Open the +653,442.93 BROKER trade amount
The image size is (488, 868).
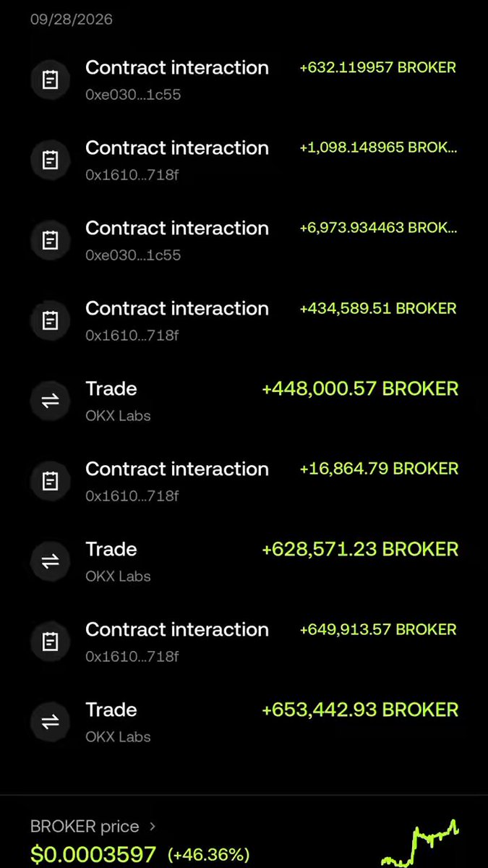[x=360, y=710]
